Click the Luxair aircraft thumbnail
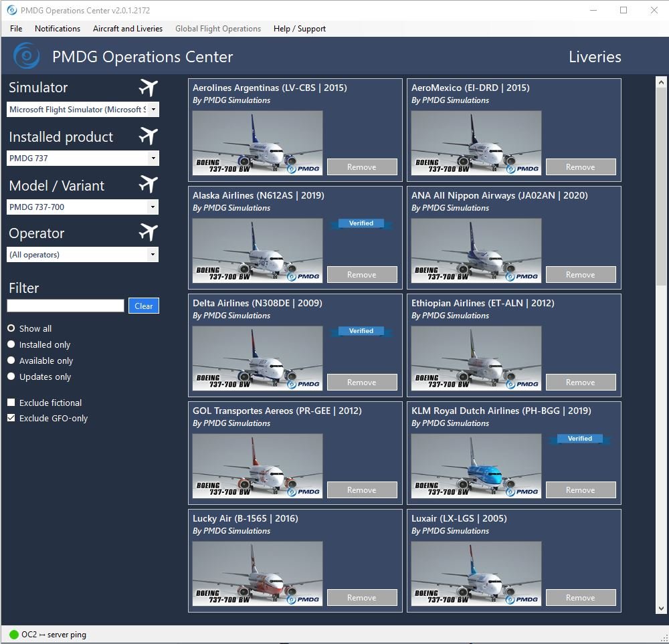Image resolution: width=669 pixels, height=644 pixels. 476,574
